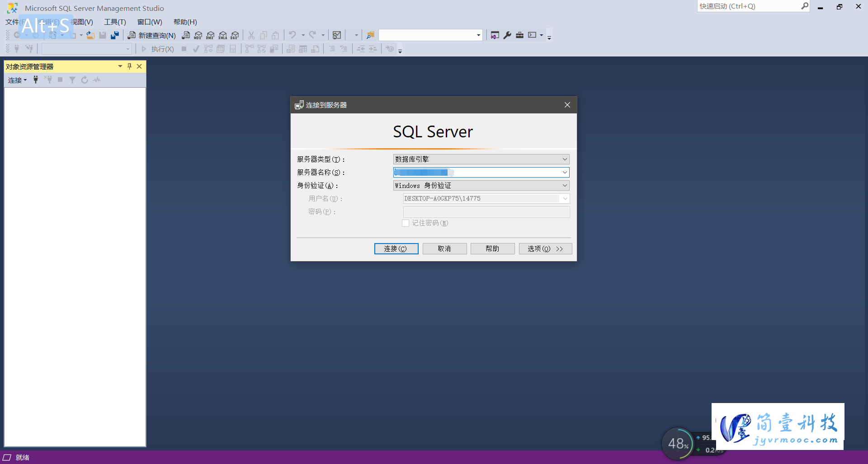Click the 就绪 status bar text
The height and width of the screenshot is (464, 868).
coord(22,458)
